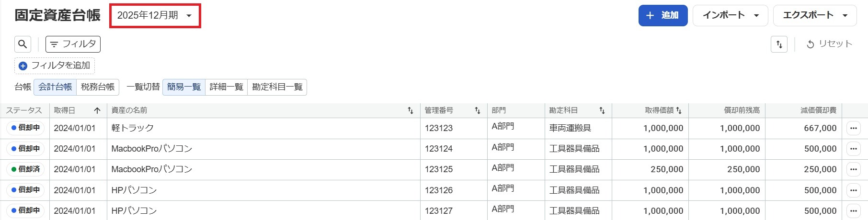The height and width of the screenshot is (220, 868).
Task: Sort by 管理番号 column arrows
Action: point(477,110)
